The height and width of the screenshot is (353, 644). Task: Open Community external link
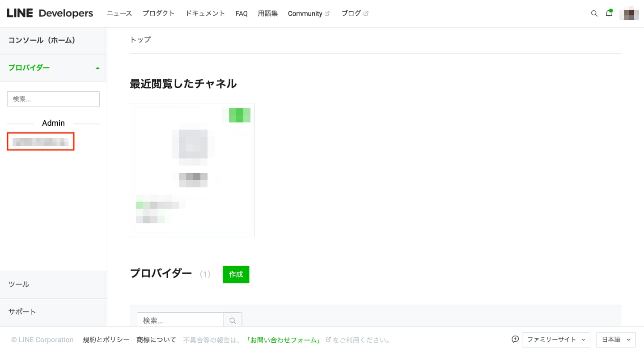click(x=309, y=13)
